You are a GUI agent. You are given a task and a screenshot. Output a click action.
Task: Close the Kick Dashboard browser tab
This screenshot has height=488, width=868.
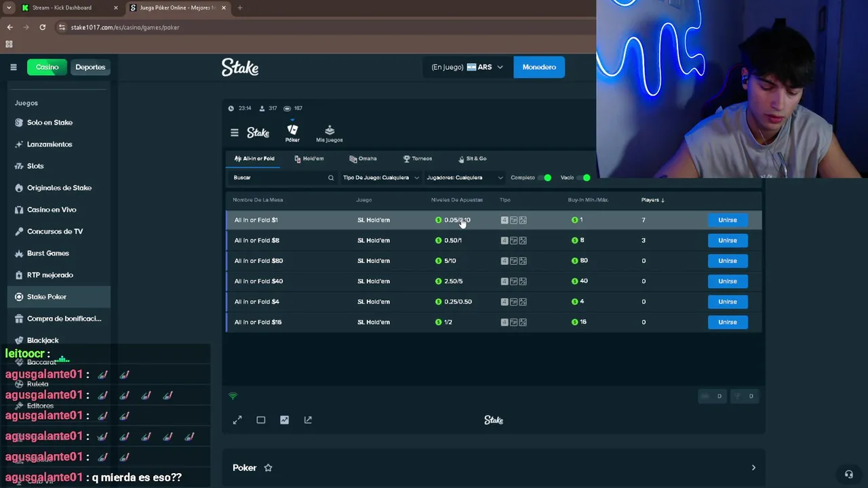(115, 7)
